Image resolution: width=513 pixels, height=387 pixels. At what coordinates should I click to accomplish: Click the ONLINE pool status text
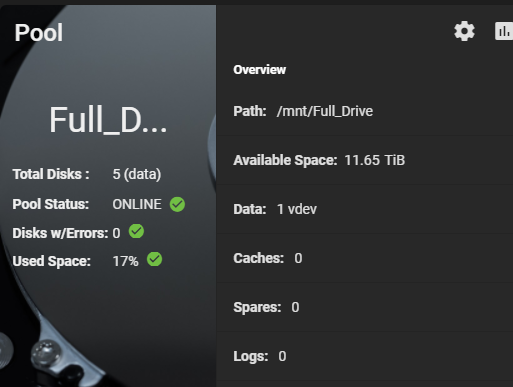tap(137, 204)
